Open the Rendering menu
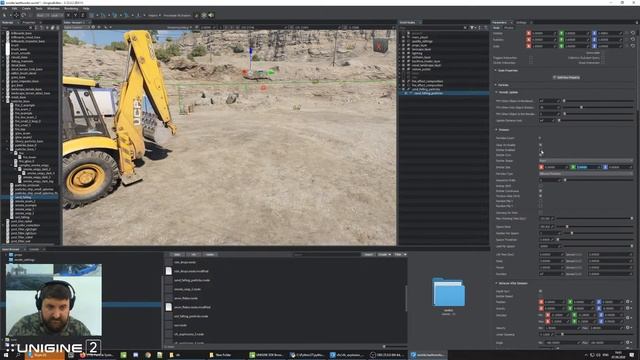Viewport: 640px width, 360px height. click(71, 9)
